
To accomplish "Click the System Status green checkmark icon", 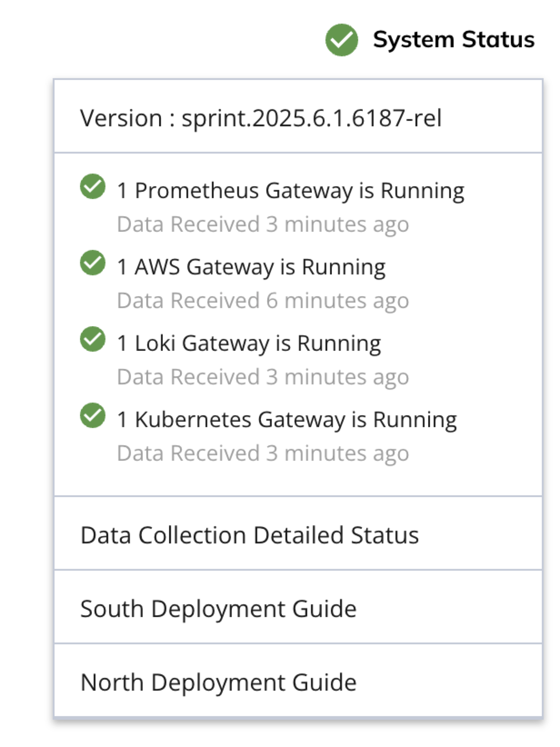I will click(x=341, y=40).
